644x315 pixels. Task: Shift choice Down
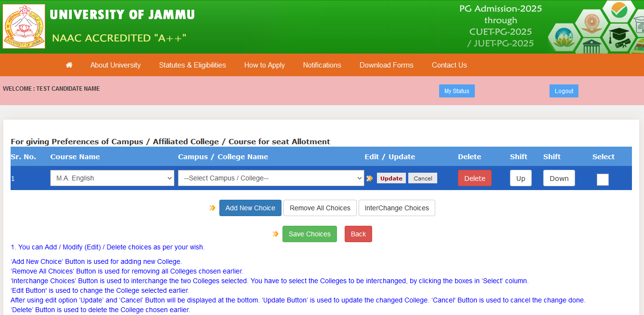pyautogui.click(x=559, y=178)
